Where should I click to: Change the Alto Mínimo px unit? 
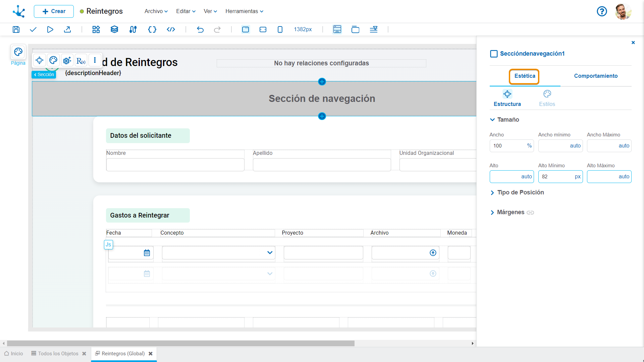pos(578,177)
